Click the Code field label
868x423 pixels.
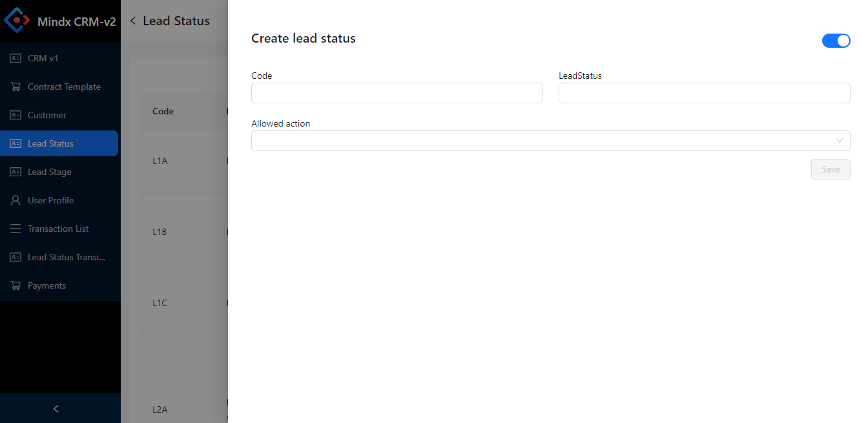click(262, 76)
